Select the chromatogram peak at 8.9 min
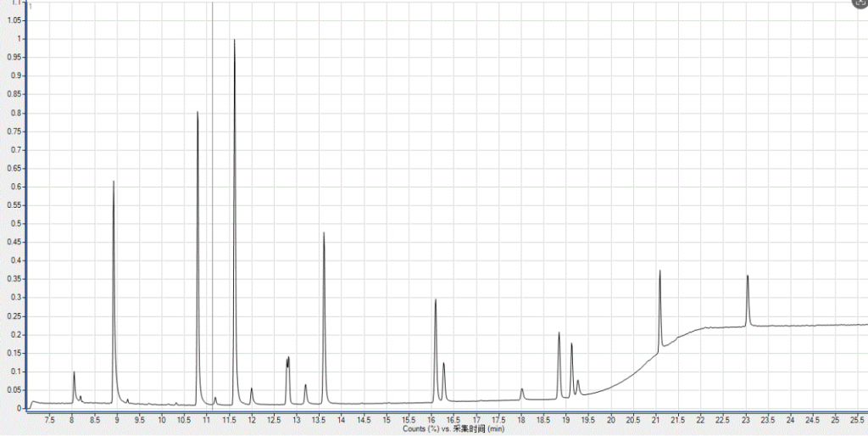The width and height of the screenshot is (868, 436). pyautogui.click(x=113, y=183)
